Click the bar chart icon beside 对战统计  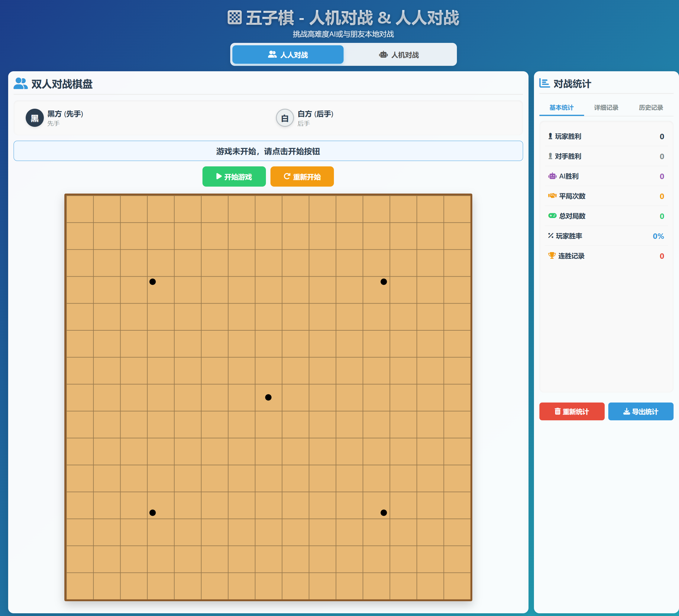click(545, 83)
